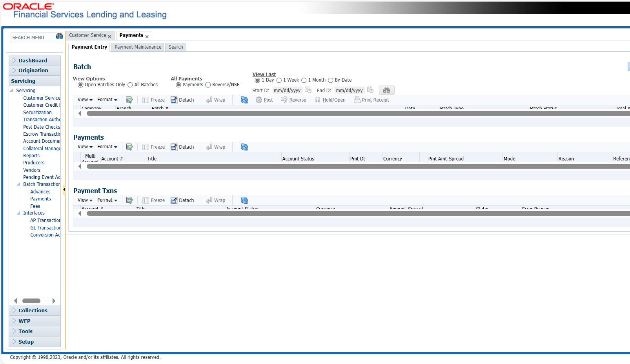Open Start Dt calendar picker icon
The width and height of the screenshot is (630, 364).
[308, 90]
